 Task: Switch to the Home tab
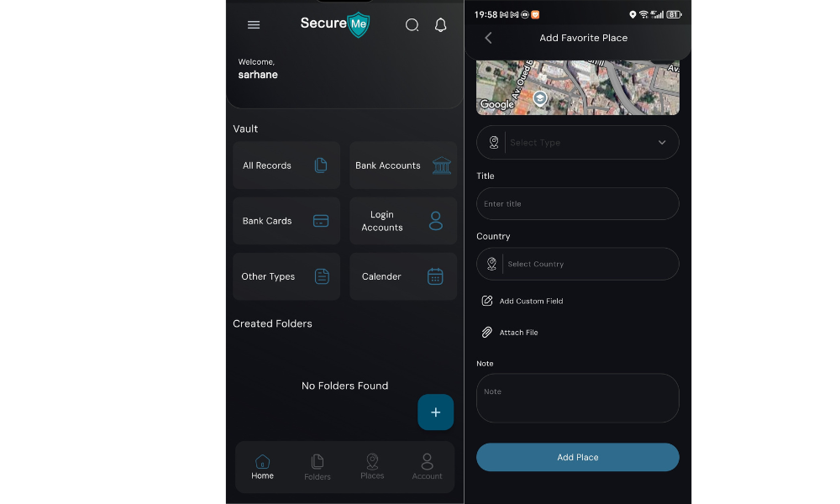pyautogui.click(x=262, y=467)
